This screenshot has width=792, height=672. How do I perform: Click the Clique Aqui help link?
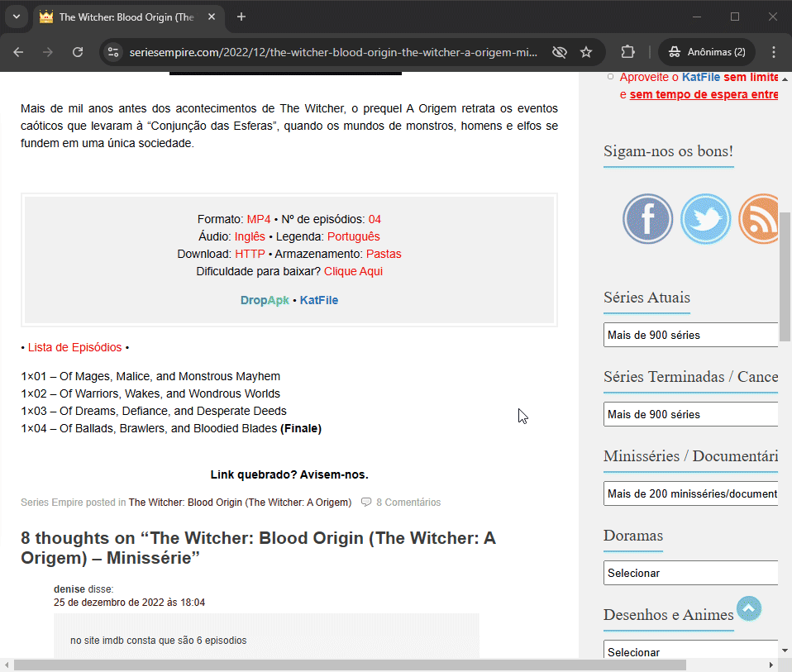[353, 271]
